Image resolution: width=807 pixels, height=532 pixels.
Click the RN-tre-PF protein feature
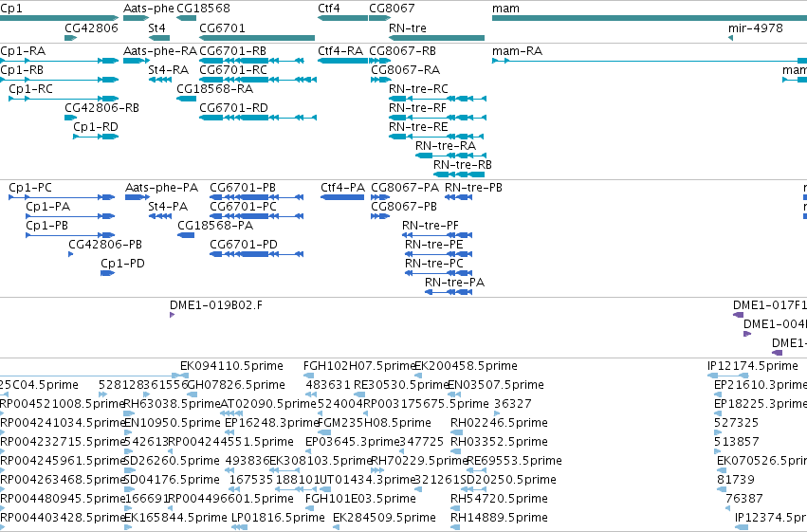click(437, 235)
